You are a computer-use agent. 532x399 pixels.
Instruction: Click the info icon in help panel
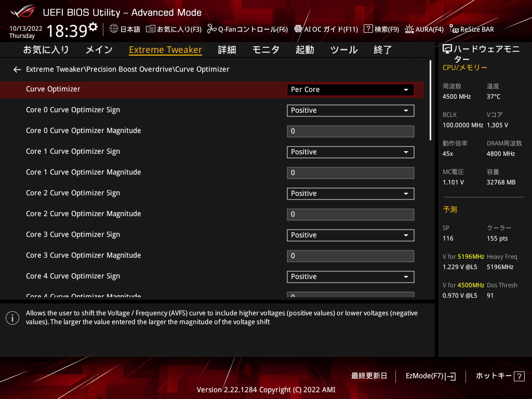tap(12, 318)
